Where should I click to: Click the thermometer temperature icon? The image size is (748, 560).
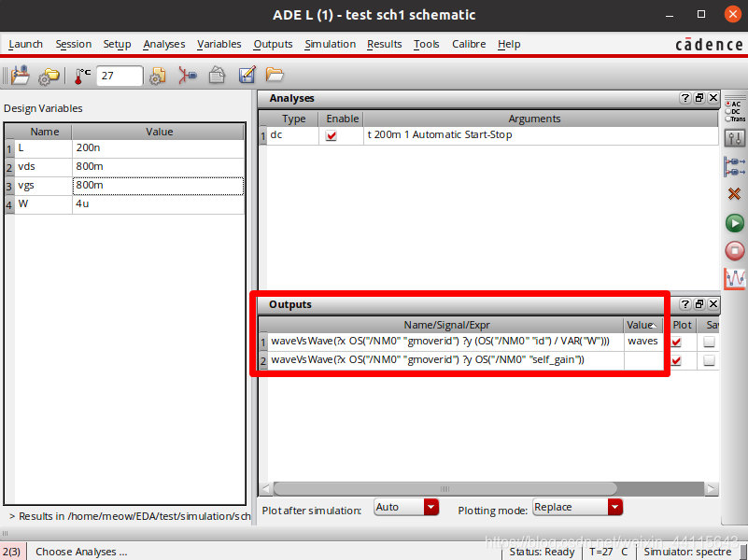tap(81, 76)
